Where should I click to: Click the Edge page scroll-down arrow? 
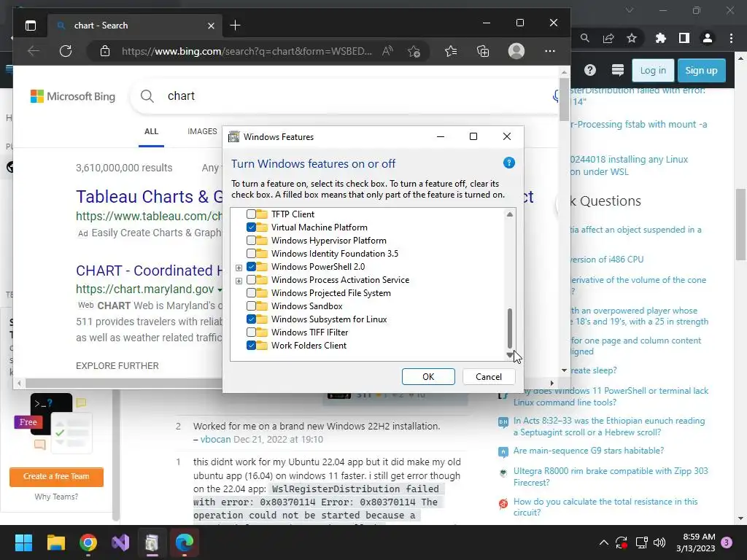pos(564,370)
